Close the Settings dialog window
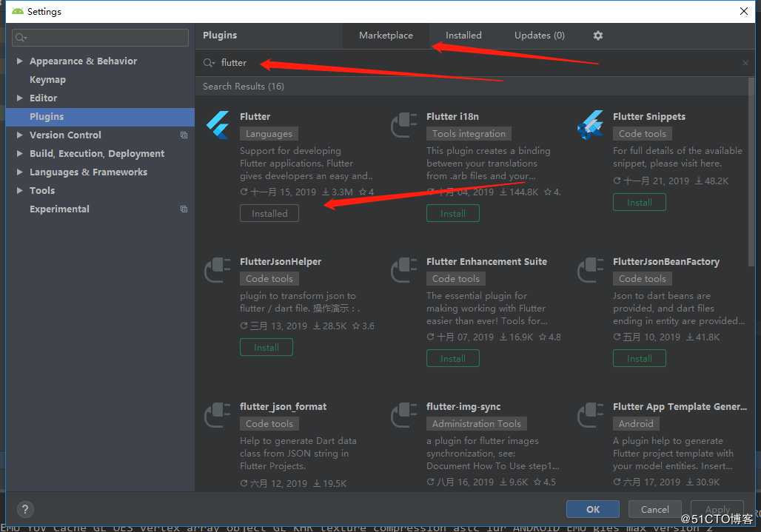The height and width of the screenshot is (532, 761). click(743, 11)
